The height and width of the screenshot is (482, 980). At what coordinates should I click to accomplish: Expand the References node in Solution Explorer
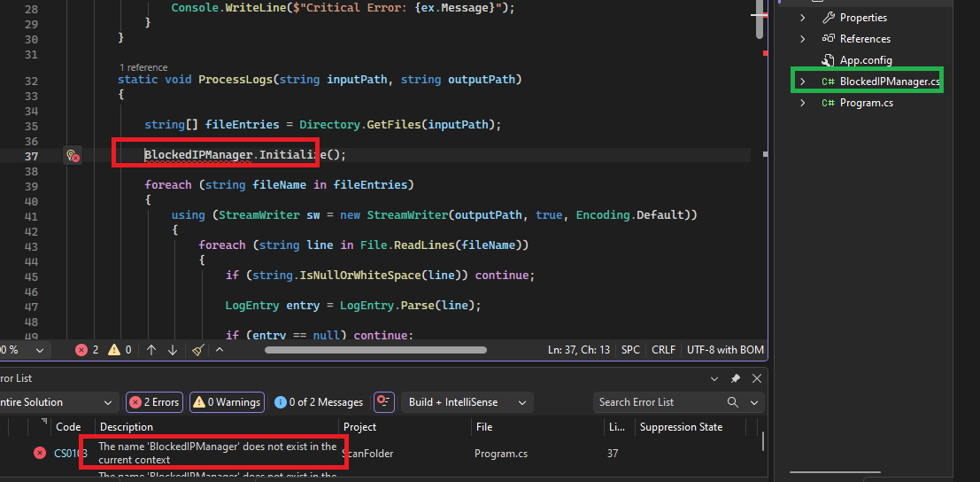[x=802, y=39]
